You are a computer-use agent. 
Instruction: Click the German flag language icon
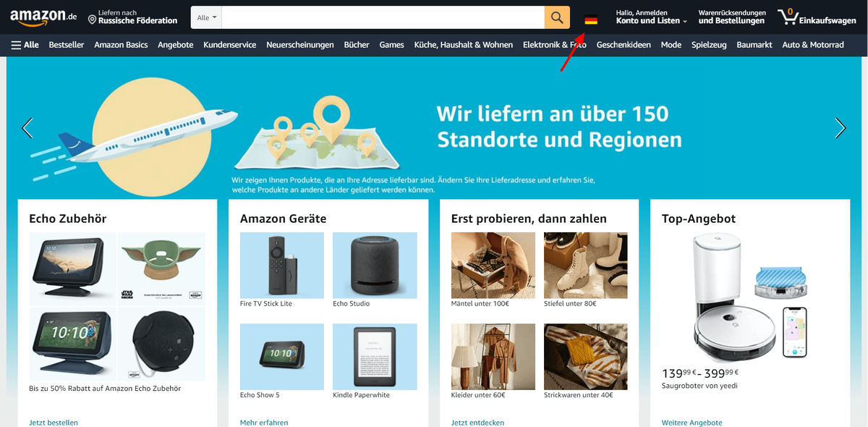(x=591, y=20)
